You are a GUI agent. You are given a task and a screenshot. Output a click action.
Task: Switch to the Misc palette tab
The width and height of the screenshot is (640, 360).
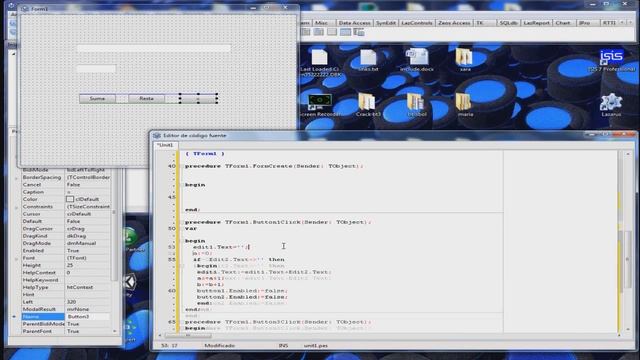tap(321, 23)
